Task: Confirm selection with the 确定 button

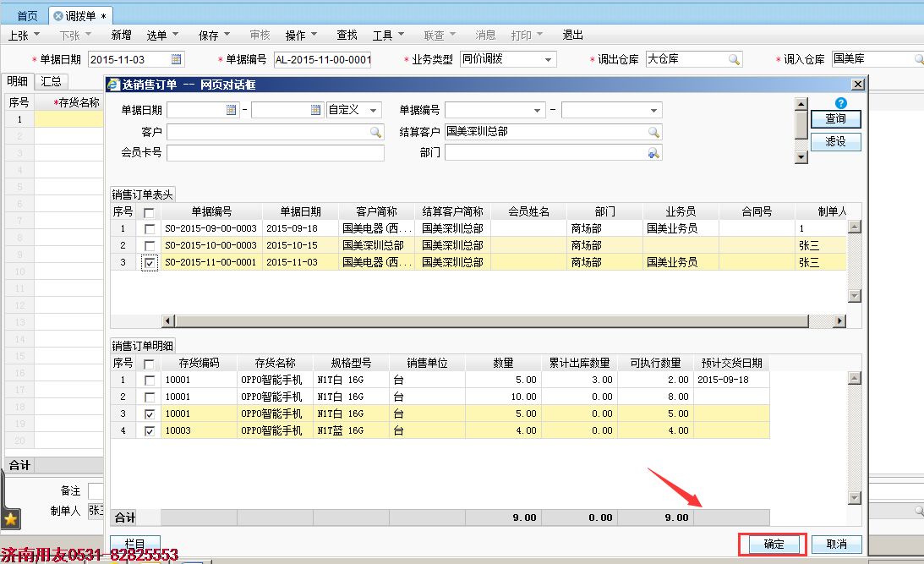Action: (774, 544)
